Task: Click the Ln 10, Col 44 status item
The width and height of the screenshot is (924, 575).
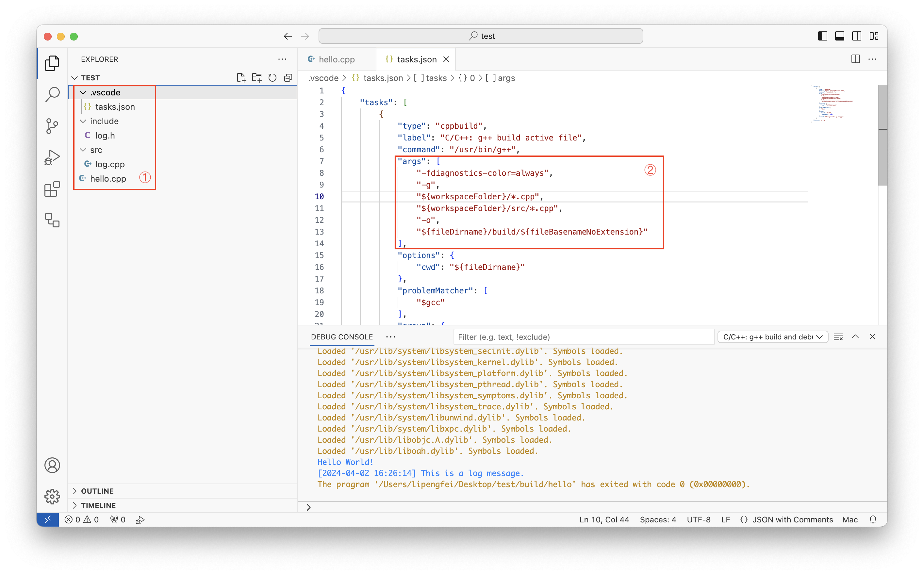Action: click(x=604, y=520)
